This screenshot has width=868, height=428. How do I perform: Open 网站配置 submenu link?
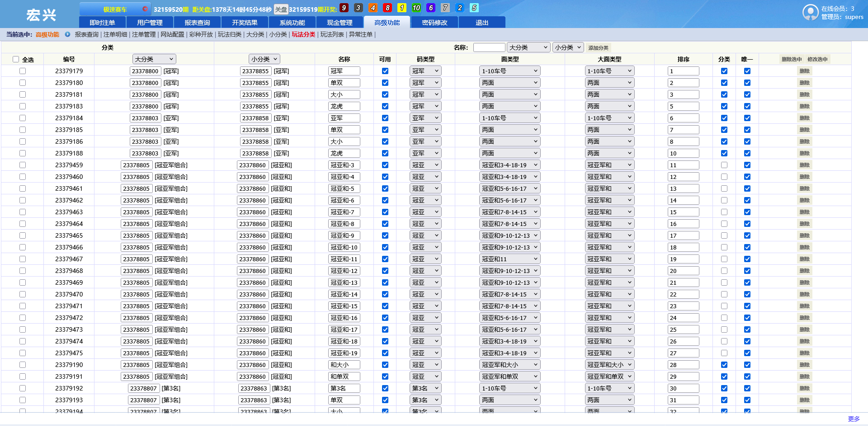(172, 34)
